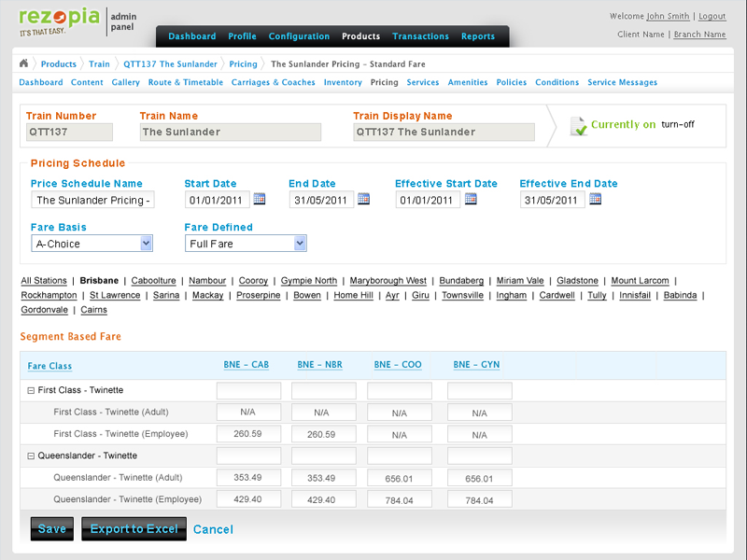Click the rezopia admin panel logo
The image size is (747, 560).
(x=58, y=19)
